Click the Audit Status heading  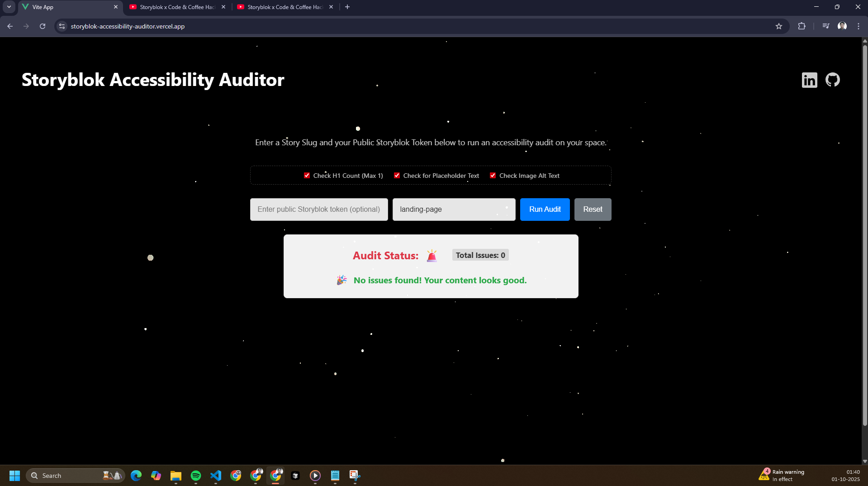[x=385, y=256]
